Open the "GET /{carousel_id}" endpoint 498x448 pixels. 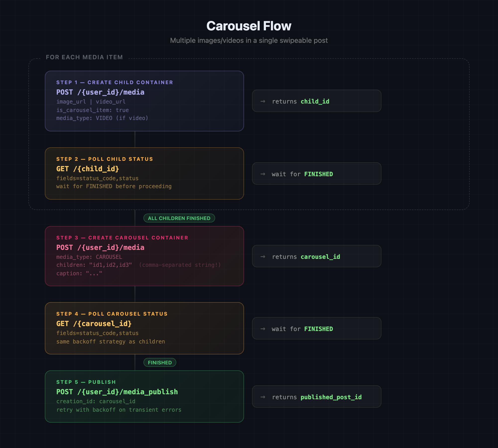click(94, 324)
